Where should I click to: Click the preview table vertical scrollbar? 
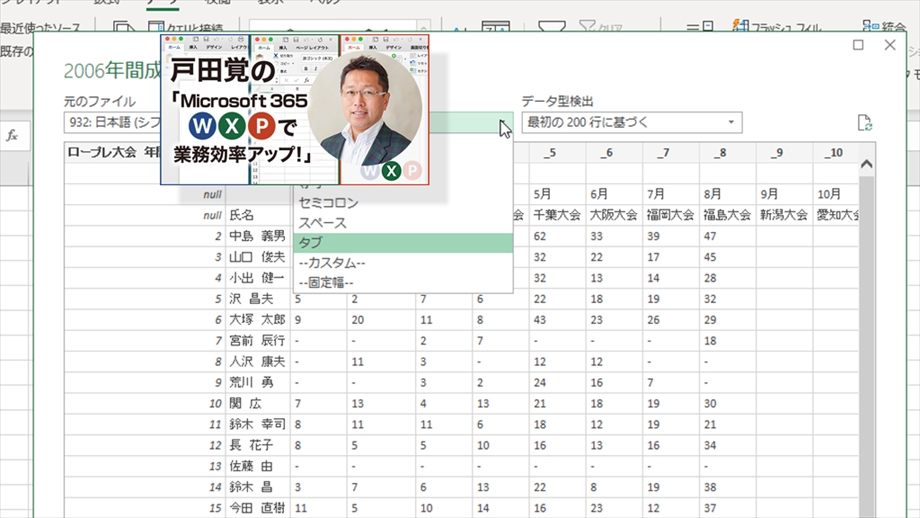[867, 346]
